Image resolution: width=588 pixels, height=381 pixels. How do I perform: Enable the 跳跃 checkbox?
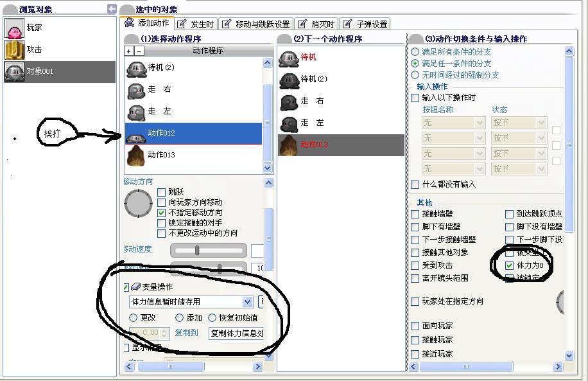click(x=161, y=192)
